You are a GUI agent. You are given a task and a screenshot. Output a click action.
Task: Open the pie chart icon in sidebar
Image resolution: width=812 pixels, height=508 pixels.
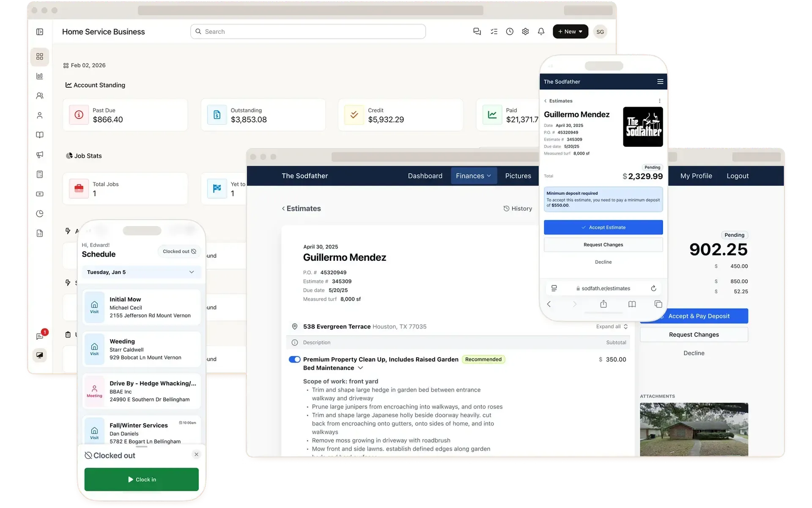coord(40,214)
